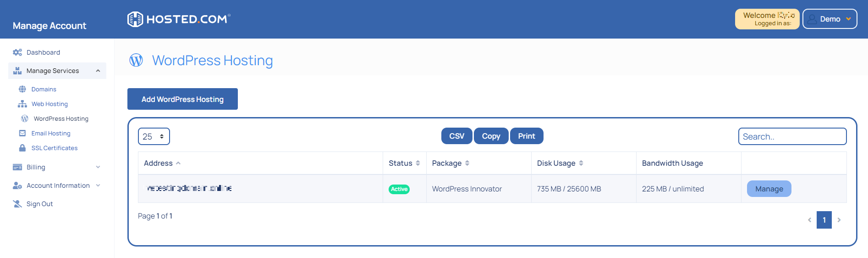Sort by Disk Usage column arrows
Image resolution: width=868 pixels, height=258 pixels.
[x=581, y=163]
